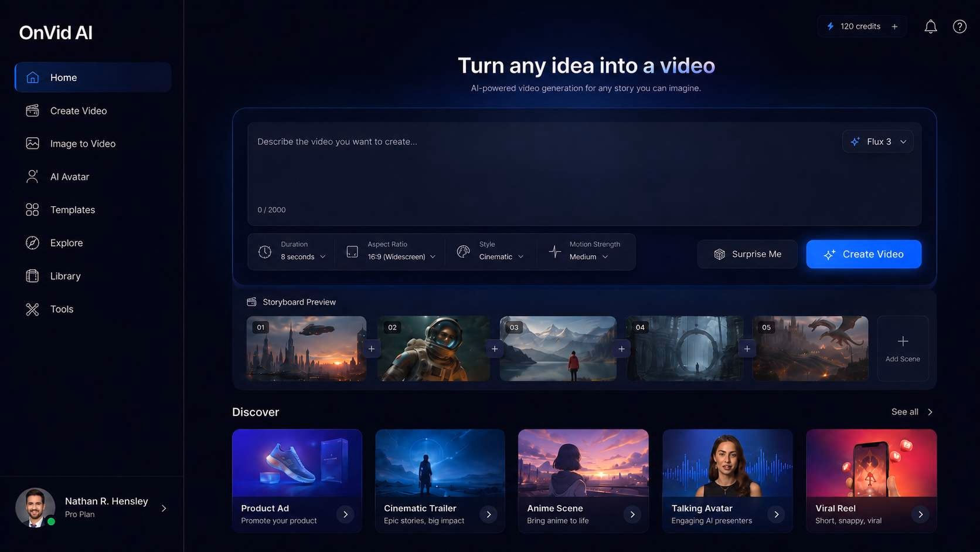Add more credits with the plus icon

(894, 26)
